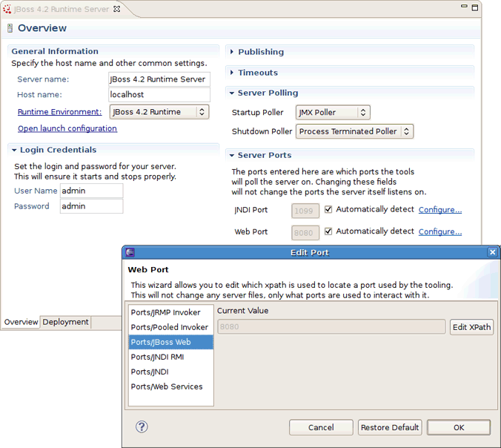This screenshot has height=448, width=501.
Task: Uncheck Web Port automatically detect
Action: [x=329, y=231]
